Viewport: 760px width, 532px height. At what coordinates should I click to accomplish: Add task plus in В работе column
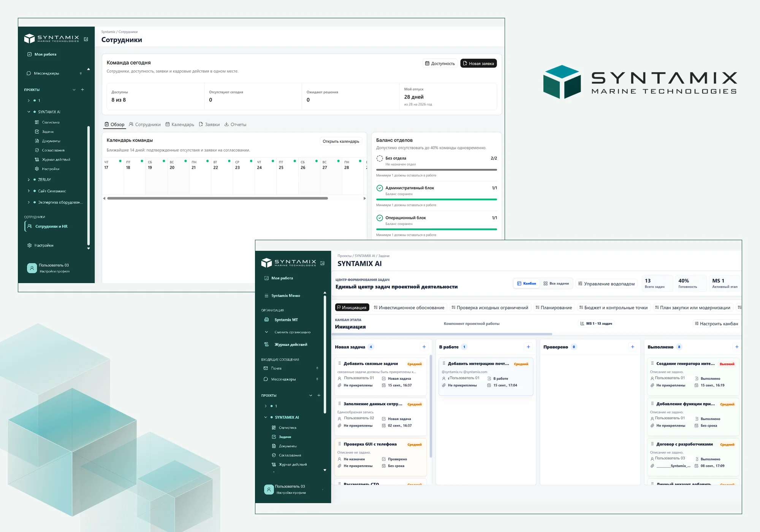[x=528, y=347]
